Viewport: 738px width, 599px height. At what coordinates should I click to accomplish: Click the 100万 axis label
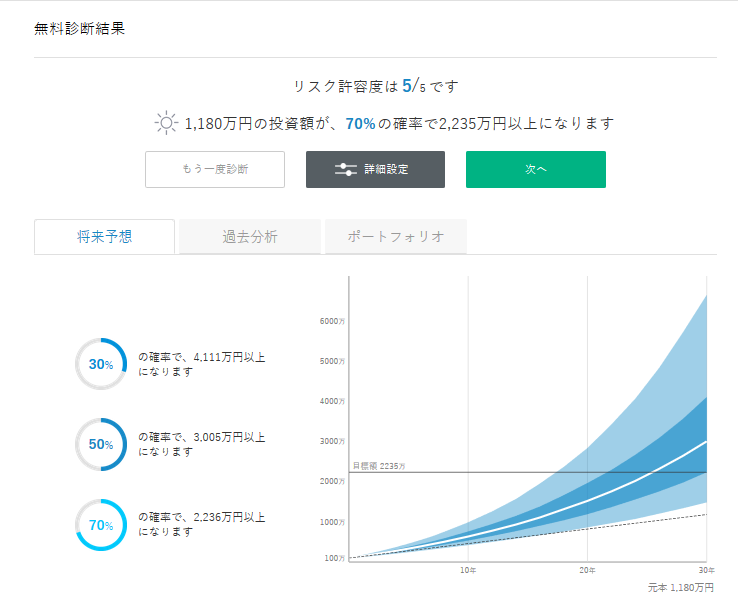(x=334, y=558)
